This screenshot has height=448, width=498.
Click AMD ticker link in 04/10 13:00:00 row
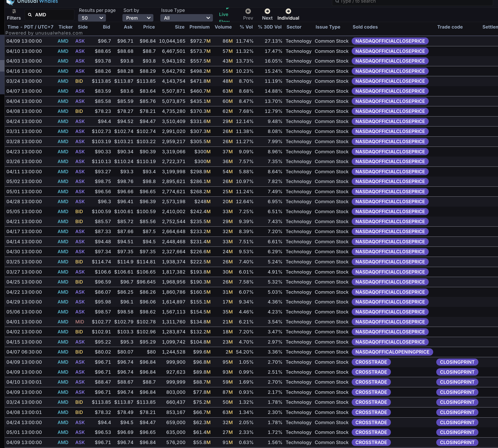pos(63,51)
